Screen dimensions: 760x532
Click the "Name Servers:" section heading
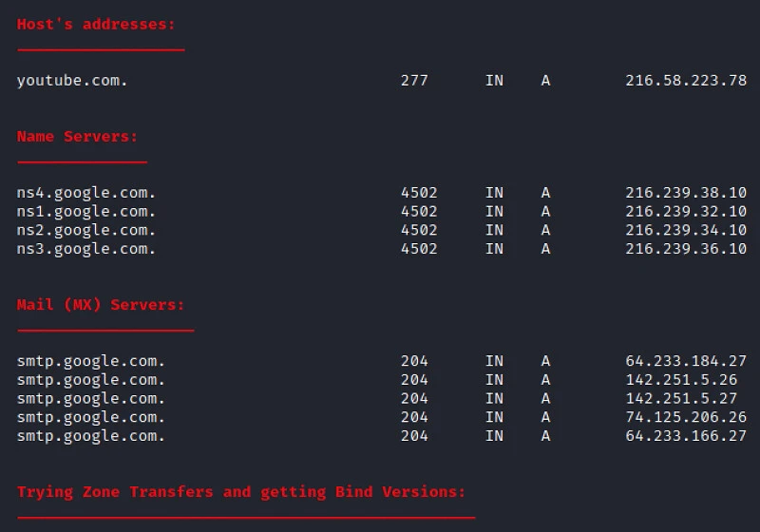coord(77,137)
